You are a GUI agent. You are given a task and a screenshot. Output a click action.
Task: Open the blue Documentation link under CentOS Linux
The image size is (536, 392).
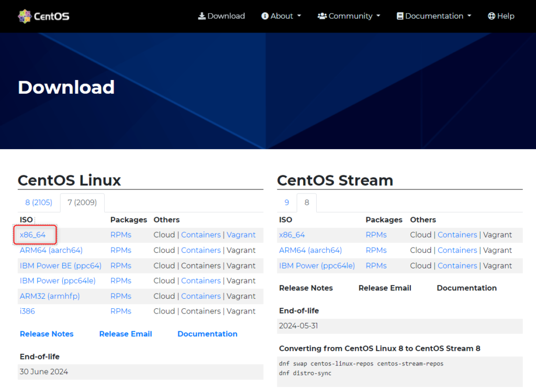pyautogui.click(x=207, y=334)
